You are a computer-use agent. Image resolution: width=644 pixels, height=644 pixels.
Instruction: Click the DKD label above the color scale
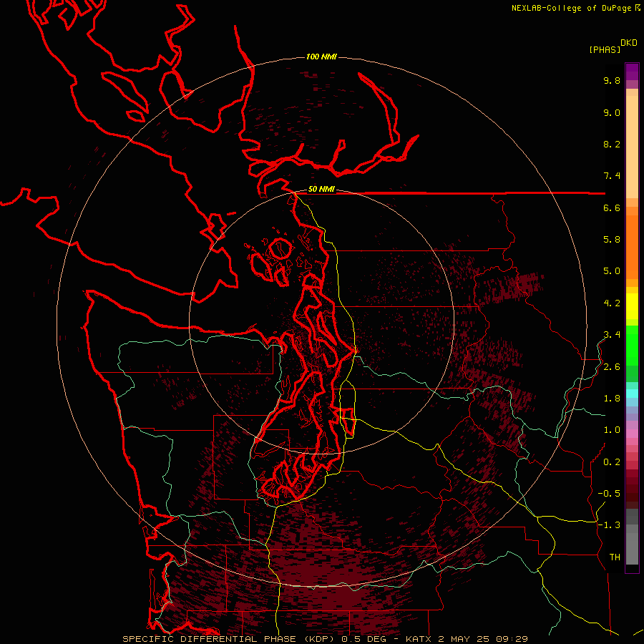[x=629, y=43]
